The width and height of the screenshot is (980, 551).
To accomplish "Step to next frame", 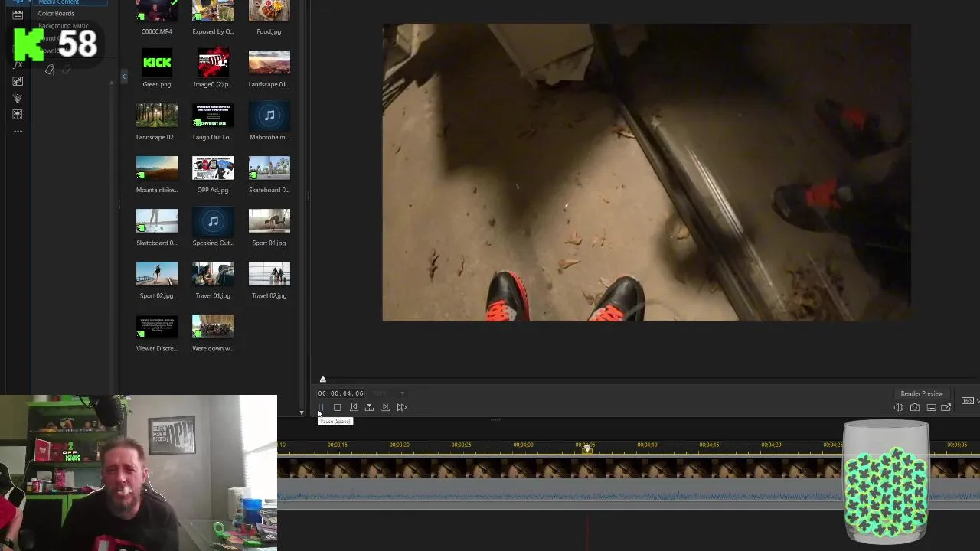I will pos(385,407).
